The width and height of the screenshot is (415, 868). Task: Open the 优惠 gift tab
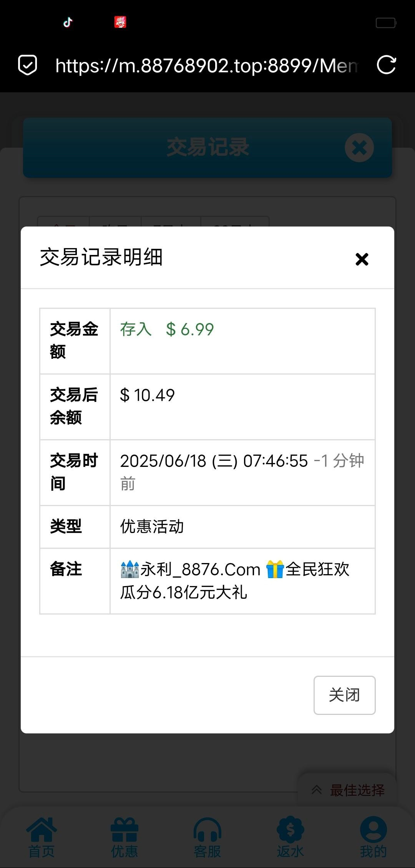[x=124, y=837]
